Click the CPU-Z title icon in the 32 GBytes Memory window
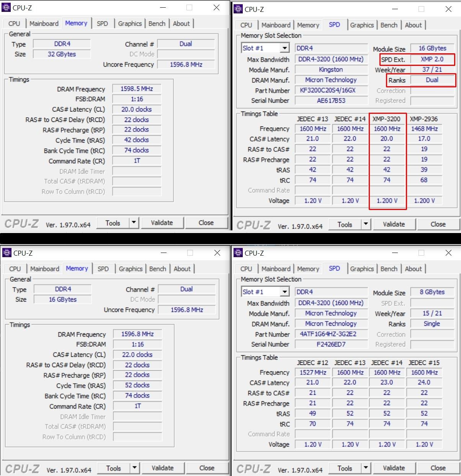Screen dimensions: 461x476 tap(7, 8)
